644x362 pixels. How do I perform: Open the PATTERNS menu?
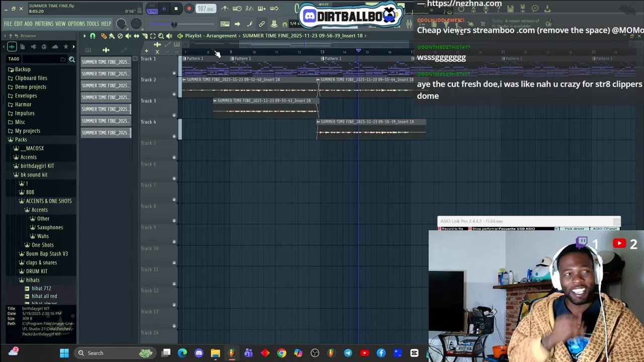point(44,24)
